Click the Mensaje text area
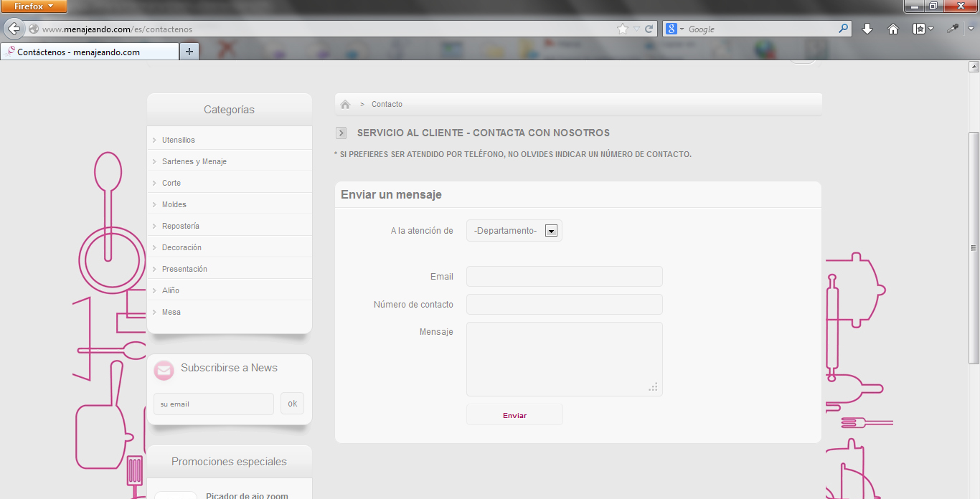This screenshot has height=499, width=980. coord(565,359)
